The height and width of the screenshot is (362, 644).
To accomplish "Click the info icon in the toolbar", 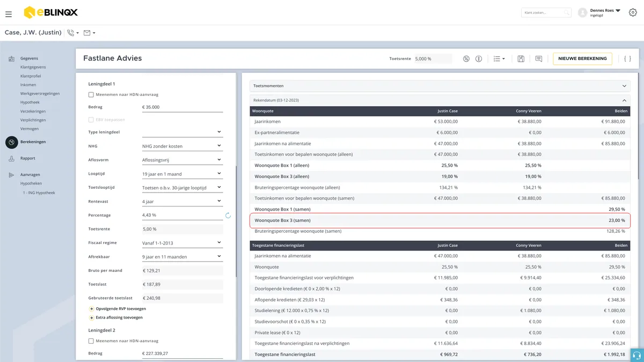I will pos(479,58).
